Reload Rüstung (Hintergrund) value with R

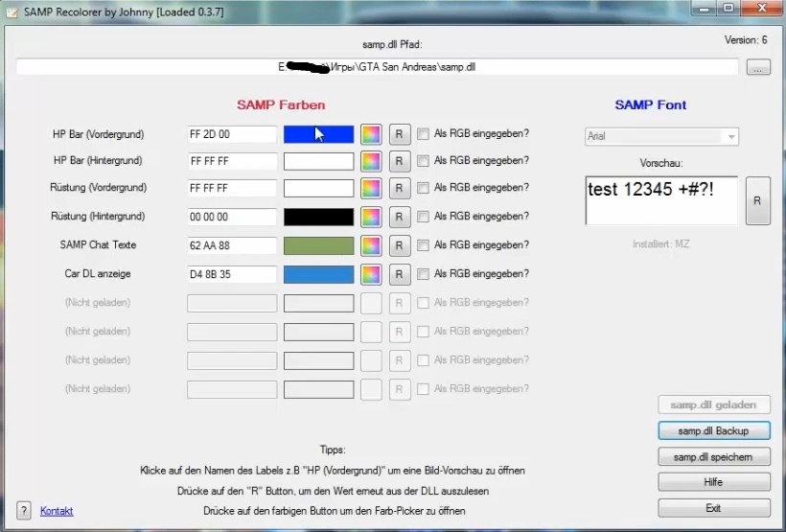point(400,217)
